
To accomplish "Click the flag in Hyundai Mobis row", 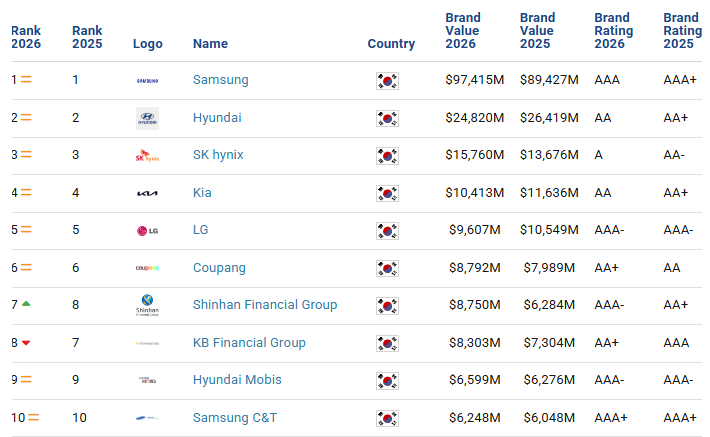I will tap(388, 381).
